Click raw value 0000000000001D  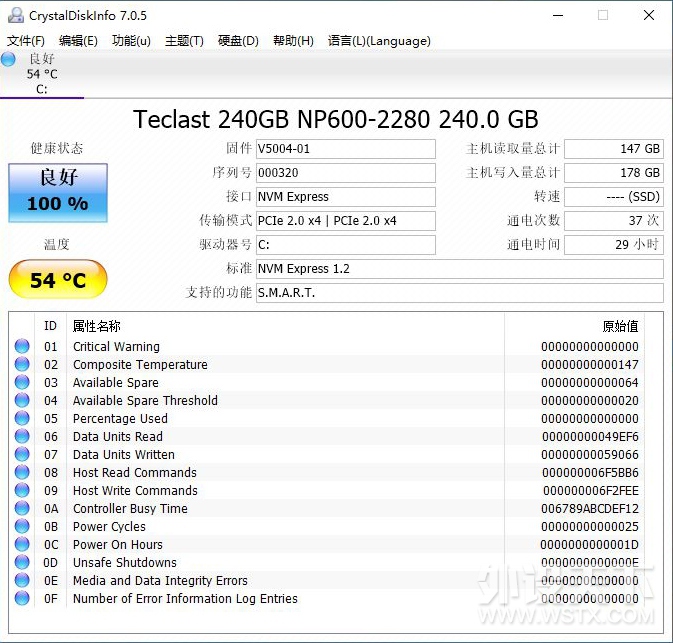pos(589,544)
